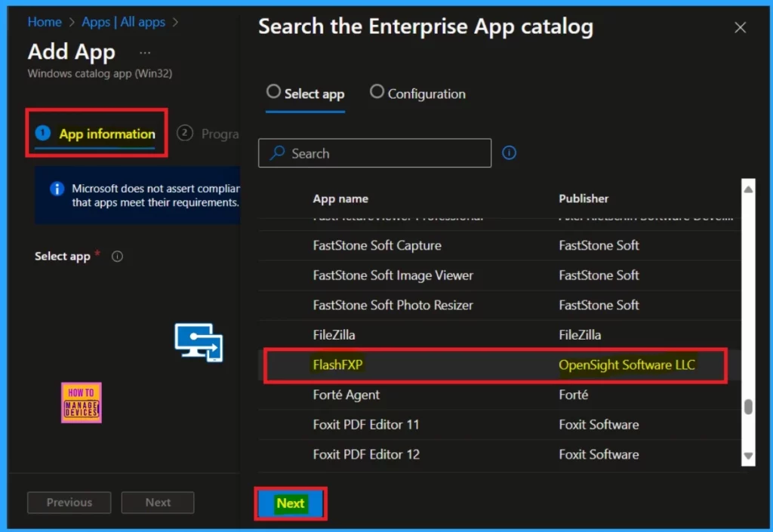This screenshot has width=773, height=532.
Task: Go to Apps | All apps breadcrumb
Action: click(123, 22)
